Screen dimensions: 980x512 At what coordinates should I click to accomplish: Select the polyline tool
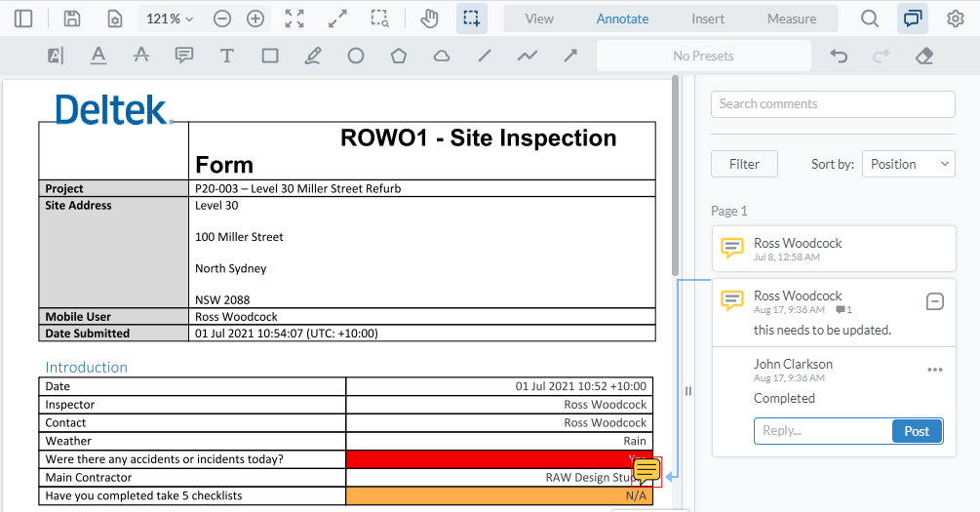coord(527,56)
